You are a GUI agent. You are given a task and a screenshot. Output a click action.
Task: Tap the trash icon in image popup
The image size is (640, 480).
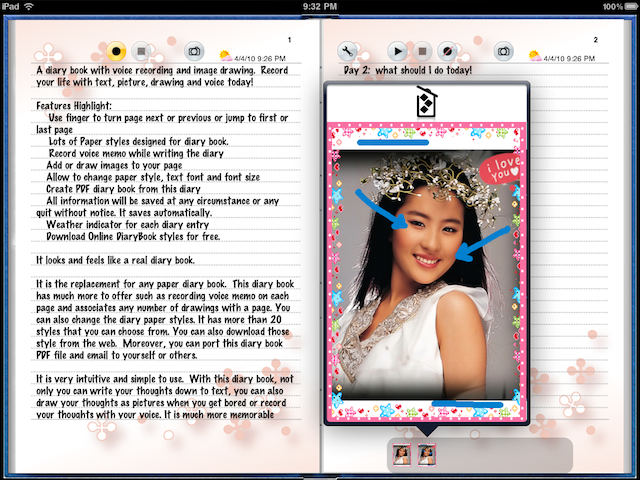(x=426, y=103)
